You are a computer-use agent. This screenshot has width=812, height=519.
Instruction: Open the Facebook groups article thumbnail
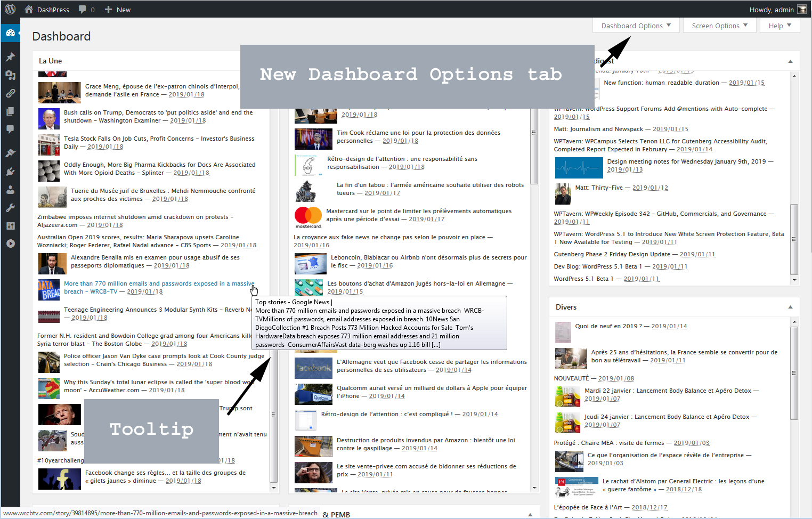click(x=60, y=479)
